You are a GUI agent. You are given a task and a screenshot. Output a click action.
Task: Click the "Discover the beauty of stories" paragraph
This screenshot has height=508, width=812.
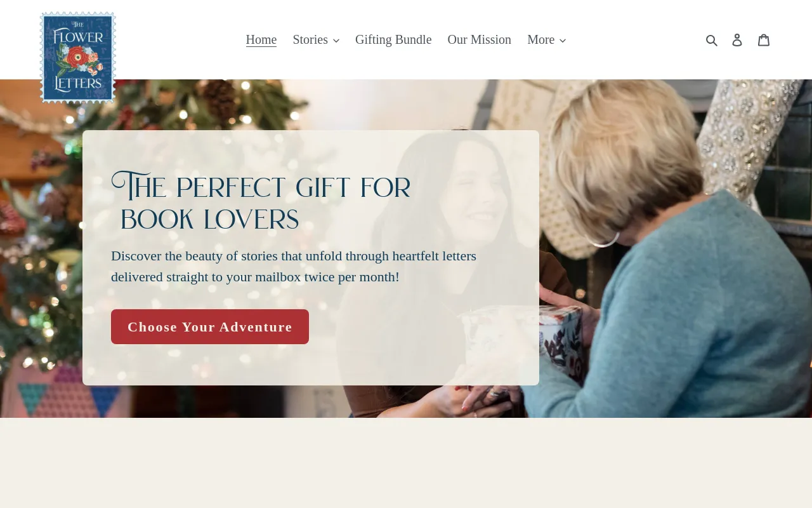294,266
